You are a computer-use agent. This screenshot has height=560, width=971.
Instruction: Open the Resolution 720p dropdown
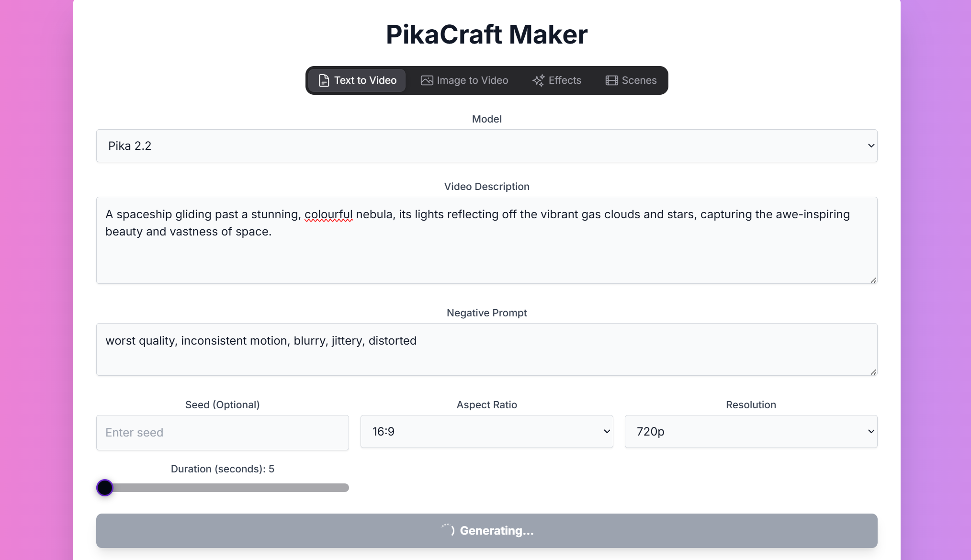pyautogui.click(x=751, y=431)
